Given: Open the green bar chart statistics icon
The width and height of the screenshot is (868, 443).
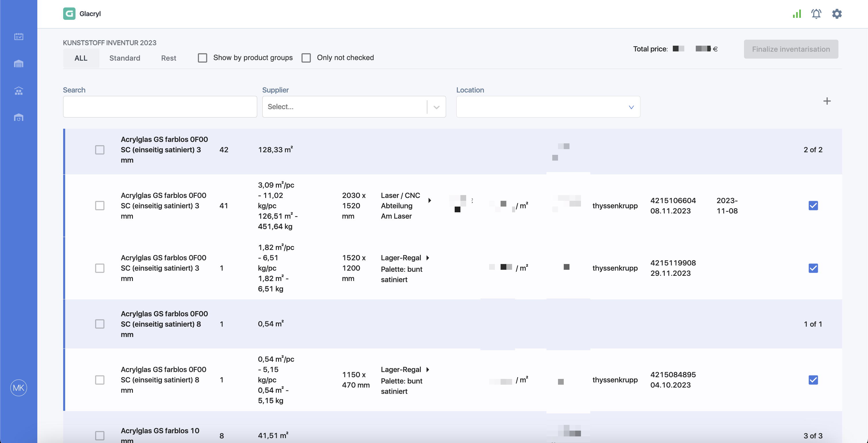Looking at the screenshot, I should (797, 14).
